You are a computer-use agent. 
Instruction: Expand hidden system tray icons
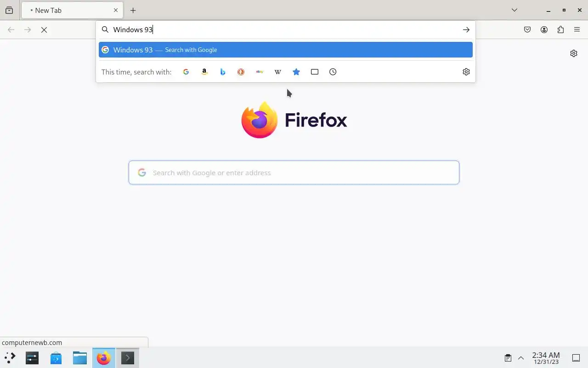pos(521,358)
